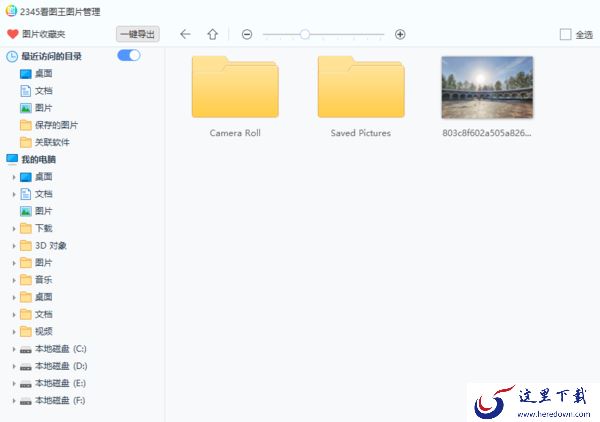
Task: Select the 视频 folder
Action: point(36,332)
